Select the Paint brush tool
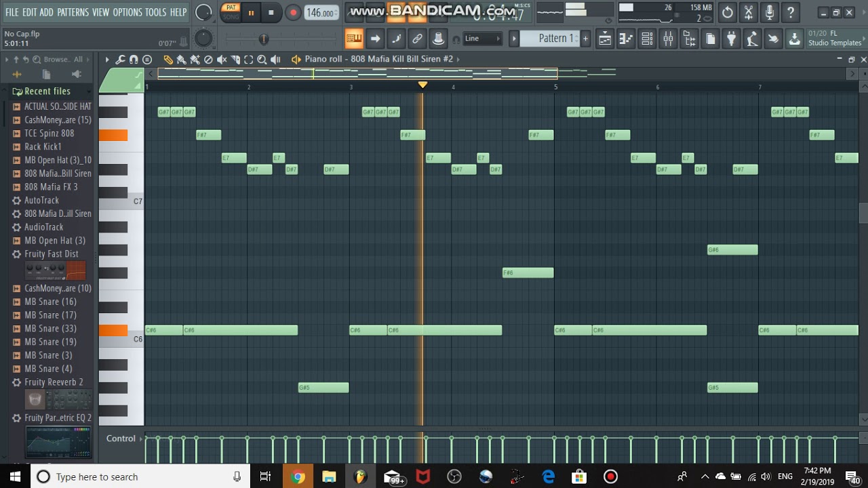This screenshot has height=488, width=868. click(181, 60)
